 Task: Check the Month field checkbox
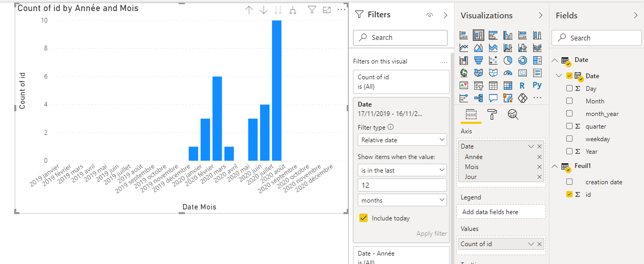pos(569,101)
